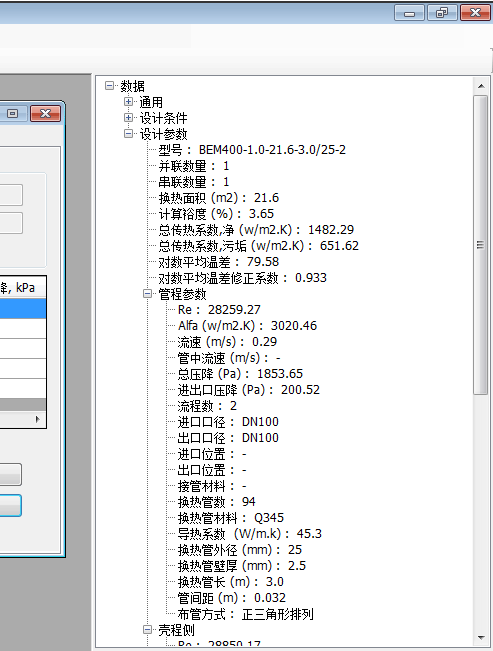Expand the 通用 tree node
The height and width of the screenshot is (651, 493).
(x=128, y=102)
